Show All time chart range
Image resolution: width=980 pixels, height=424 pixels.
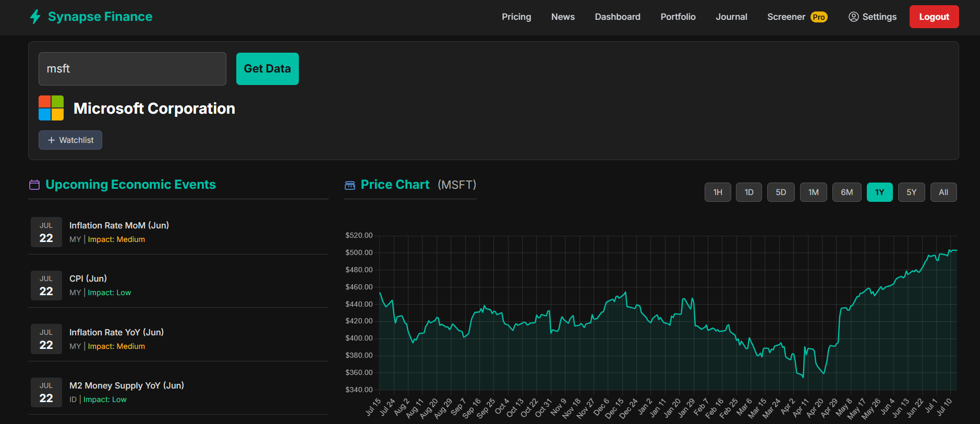click(943, 192)
